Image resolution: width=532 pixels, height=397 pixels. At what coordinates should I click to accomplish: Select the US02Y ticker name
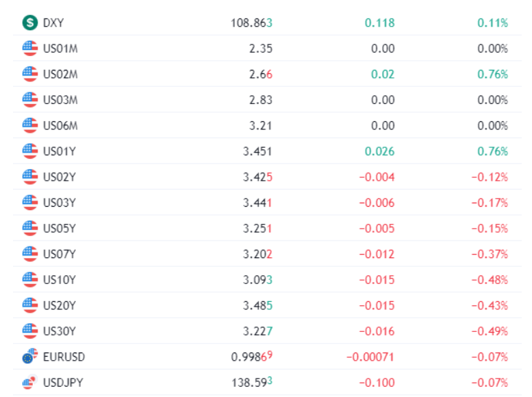(x=60, y=177)
